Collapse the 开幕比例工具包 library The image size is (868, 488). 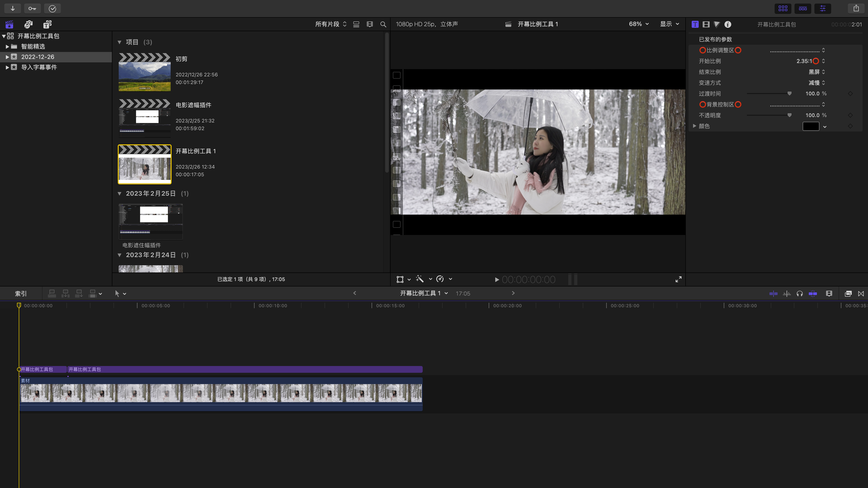pos(4,36)
